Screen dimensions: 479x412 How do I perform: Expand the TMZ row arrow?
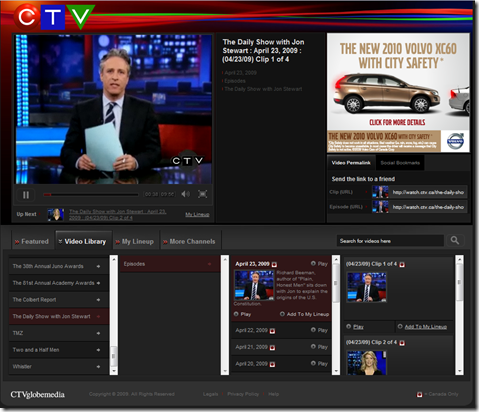coord(98,333)
